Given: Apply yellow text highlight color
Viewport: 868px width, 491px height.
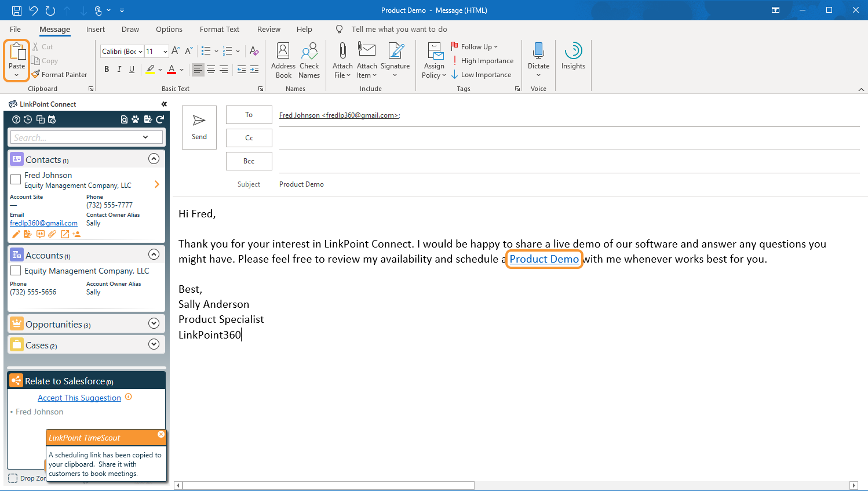Looking at the screenshot, I should (150, 69).
